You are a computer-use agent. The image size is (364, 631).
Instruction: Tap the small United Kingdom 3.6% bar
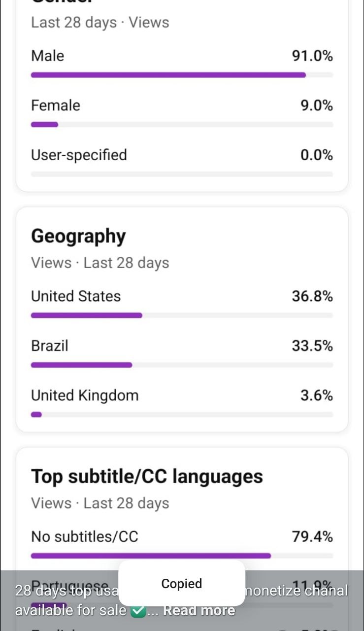pos(36,415)
